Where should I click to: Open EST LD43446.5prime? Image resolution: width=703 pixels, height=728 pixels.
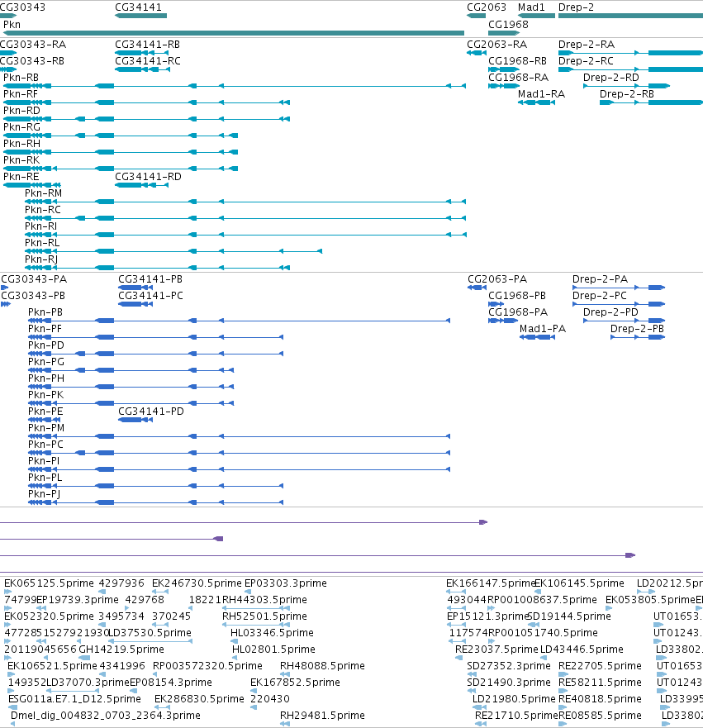click(582, 649)
